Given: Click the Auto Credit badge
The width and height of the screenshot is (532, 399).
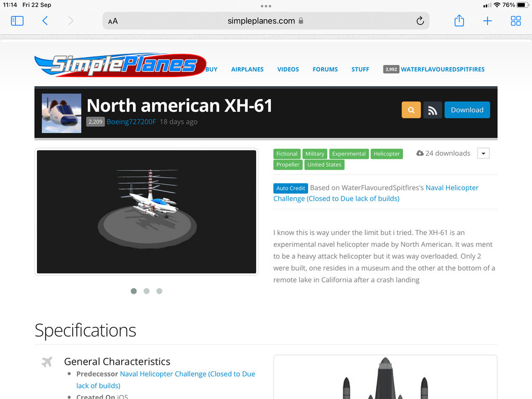Looking at the screenshot, I should coord(290,188).
